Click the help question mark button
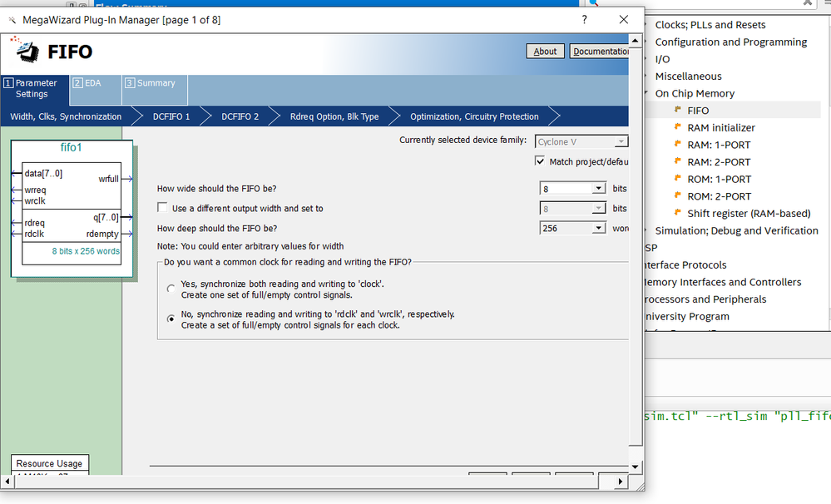This screenshot has width=831, height=504. pyautogui.click(x=584, y=20)
